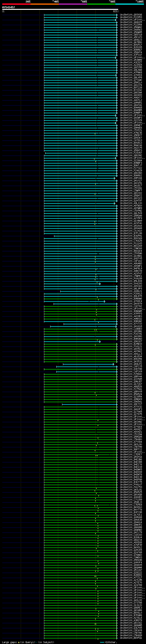Select hit label UniRef100_C1E762
The width and height of the screenshot is (146, 644).
coord(131,306)
